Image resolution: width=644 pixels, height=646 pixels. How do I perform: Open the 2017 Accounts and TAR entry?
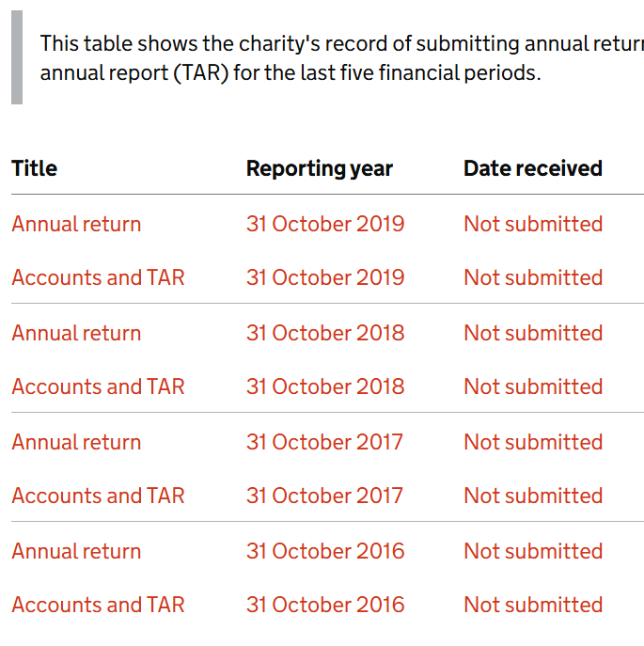(98, 496)
